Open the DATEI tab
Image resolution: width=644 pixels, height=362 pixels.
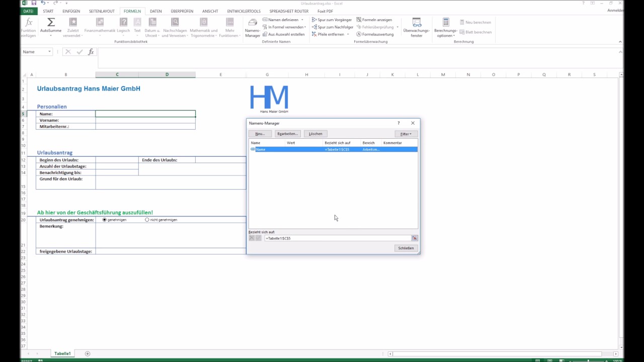[28, 11]
